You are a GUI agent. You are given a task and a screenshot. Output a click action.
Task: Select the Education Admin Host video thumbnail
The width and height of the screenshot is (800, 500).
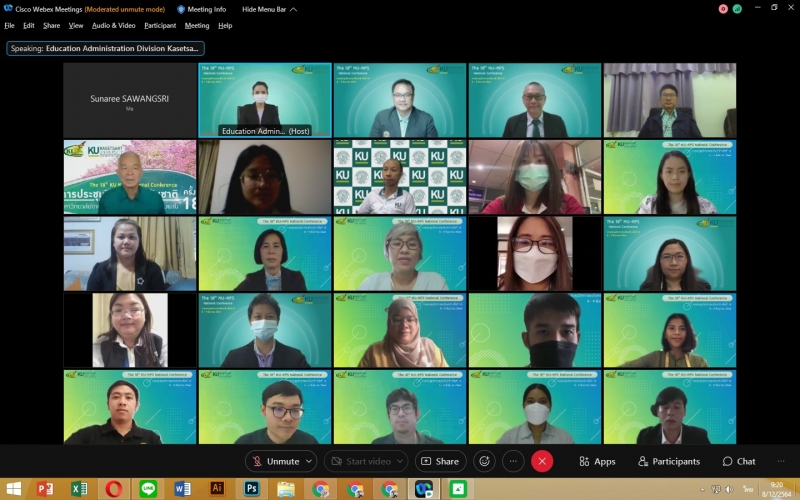click(265, 100)
